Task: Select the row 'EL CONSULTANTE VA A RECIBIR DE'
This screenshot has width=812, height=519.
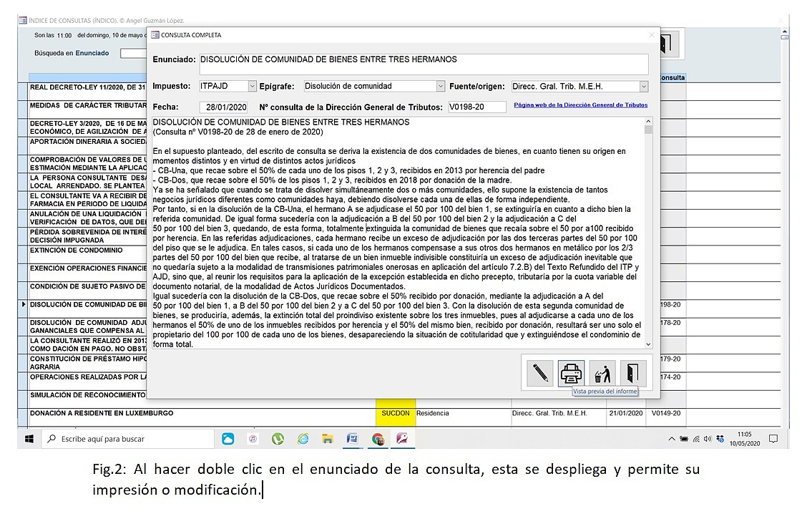Action: pos(87,200)
